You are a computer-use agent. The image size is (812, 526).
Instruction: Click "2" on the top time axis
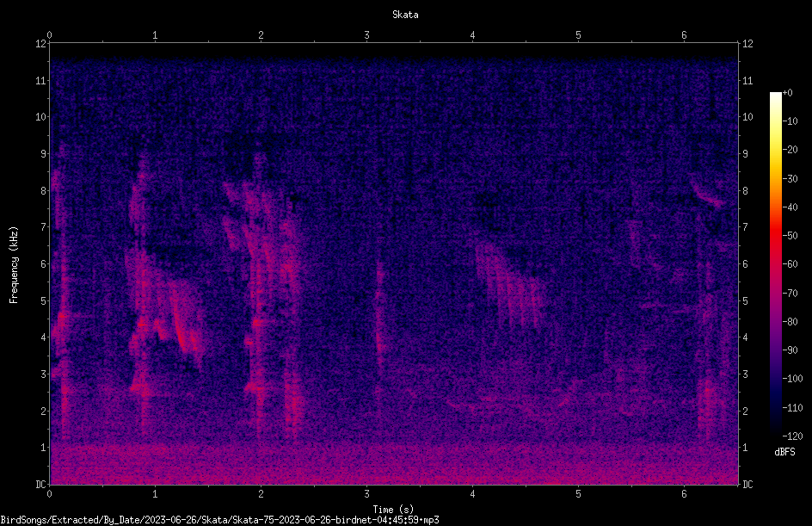coord(261,34)
